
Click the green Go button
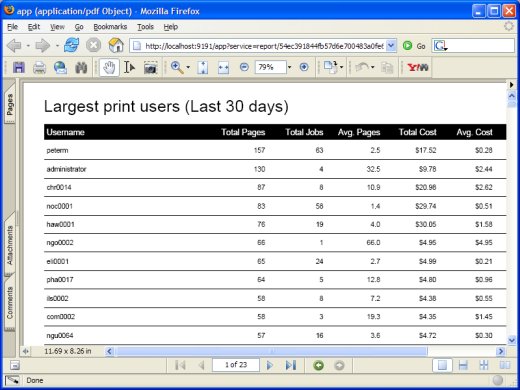coord(414,46)
